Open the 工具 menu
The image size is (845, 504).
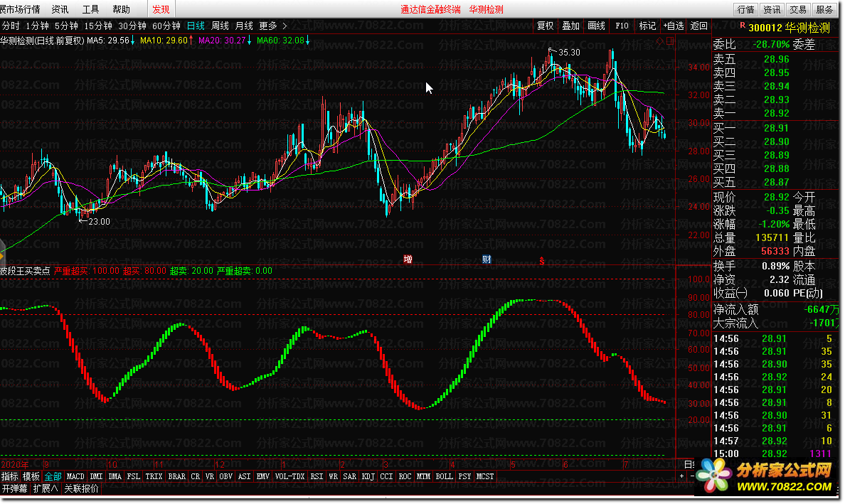[90, 10]
